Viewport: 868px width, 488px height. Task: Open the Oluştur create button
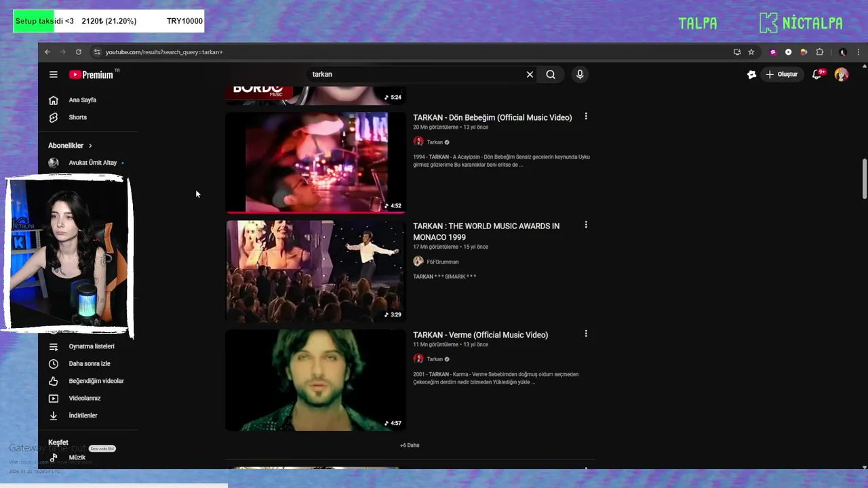782,75
